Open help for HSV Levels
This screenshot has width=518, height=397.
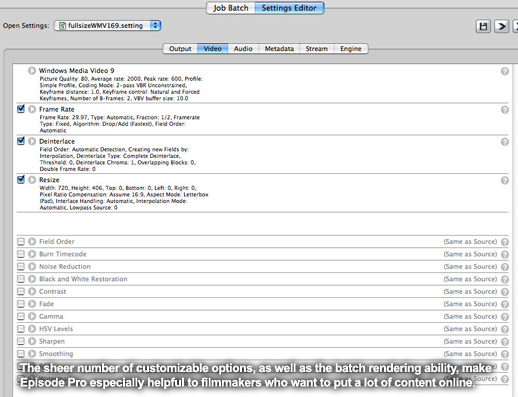[505, 329]
